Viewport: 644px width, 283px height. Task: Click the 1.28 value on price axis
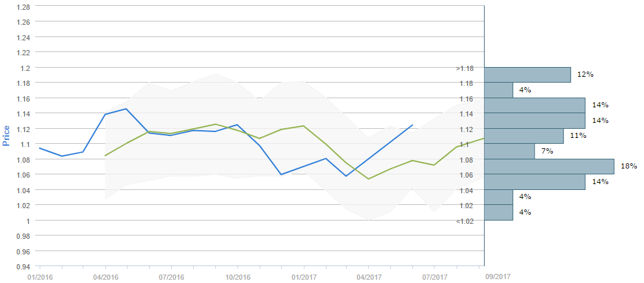click(23, 7)
